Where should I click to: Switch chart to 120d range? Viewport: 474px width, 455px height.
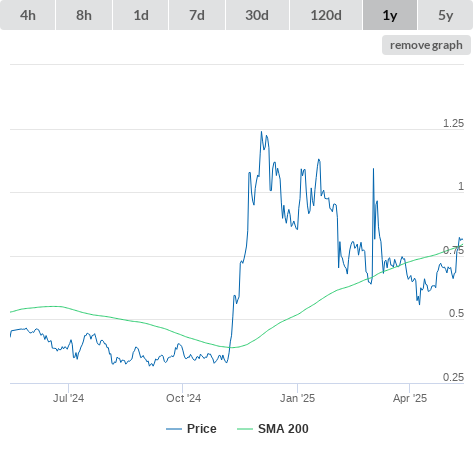click(326, 15)
